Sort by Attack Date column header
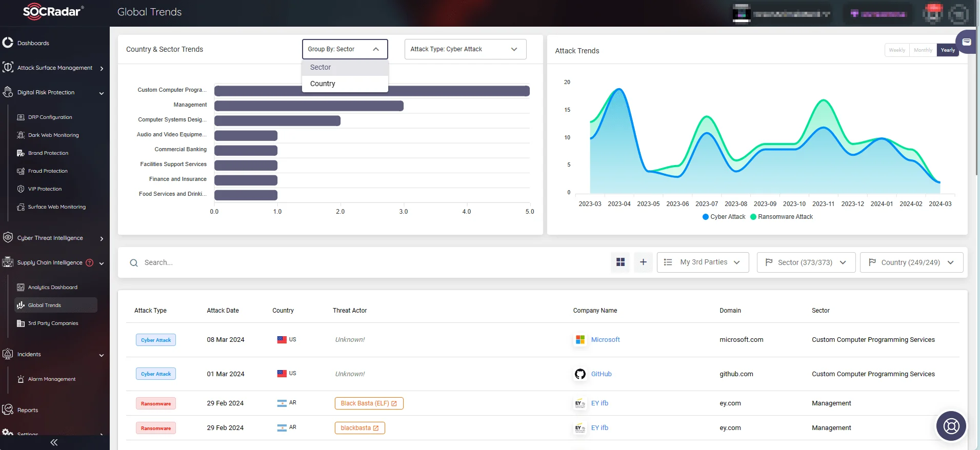Viewport: 980px width, 450px height. [223, 311]
